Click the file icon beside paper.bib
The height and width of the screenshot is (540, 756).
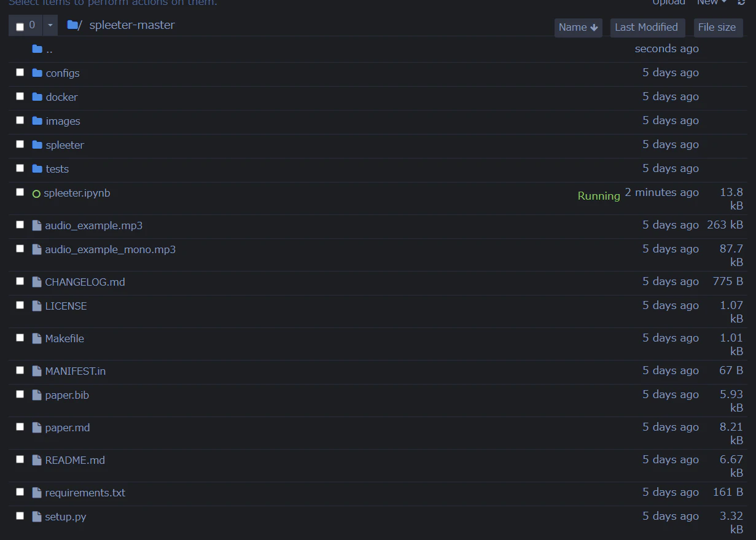point(37,395)
